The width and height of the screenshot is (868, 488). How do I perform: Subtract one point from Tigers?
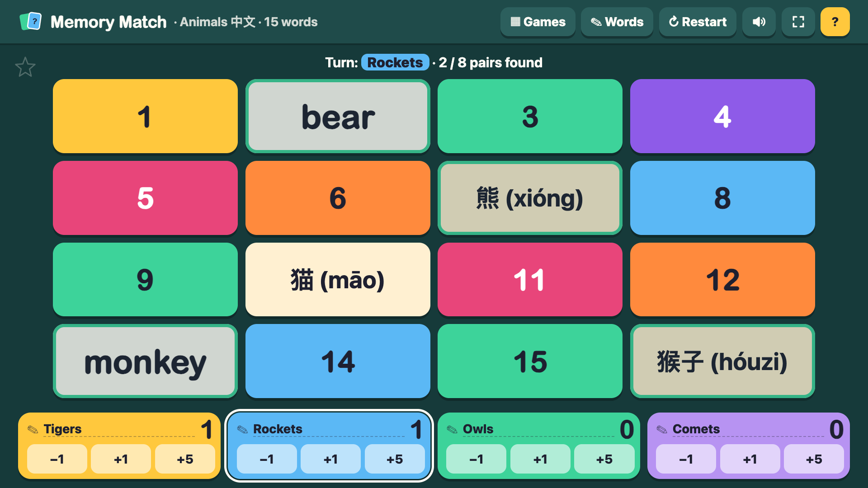[57, 459]
